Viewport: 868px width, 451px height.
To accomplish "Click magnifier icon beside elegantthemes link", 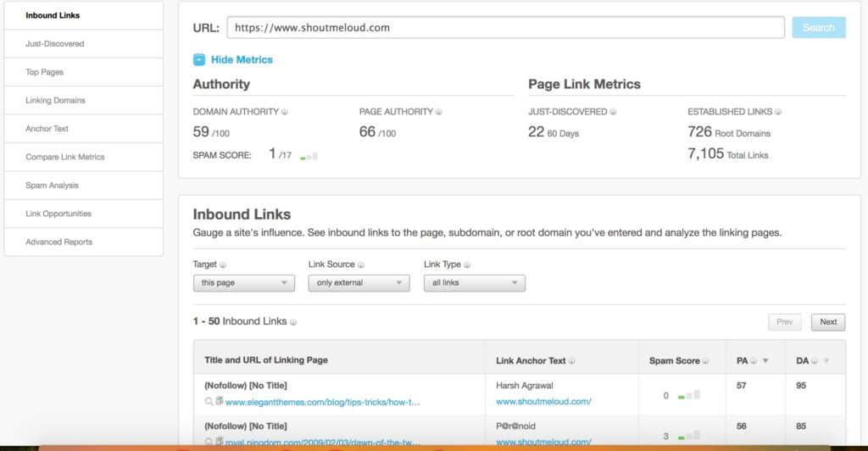I will click(x=209, y=402).
